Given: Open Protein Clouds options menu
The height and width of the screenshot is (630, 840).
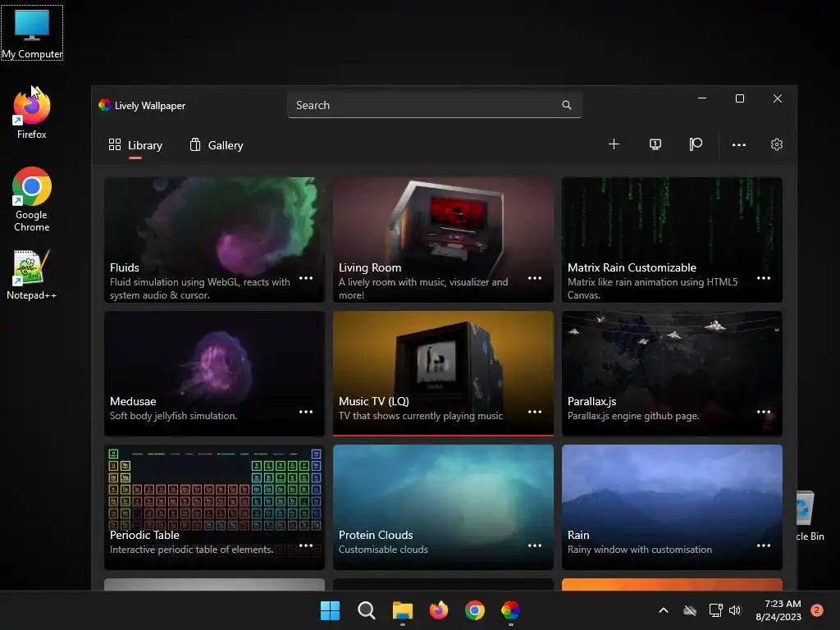Looking at the screenshot, I should coord(535,546).
